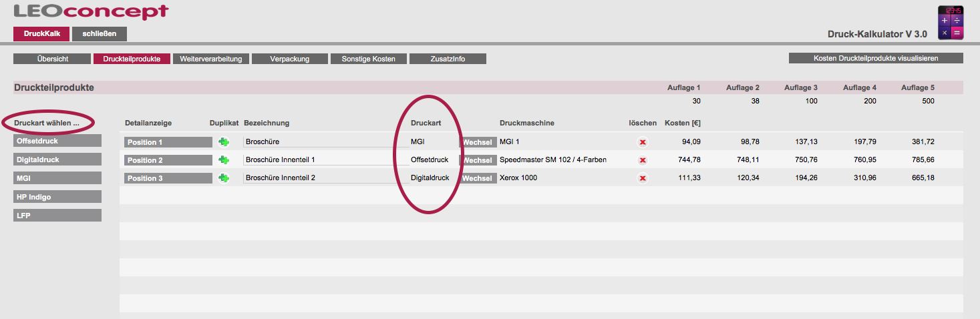Select Offsetdruck print type in sidebar
The image size is (980, 319).
(57, 141)
